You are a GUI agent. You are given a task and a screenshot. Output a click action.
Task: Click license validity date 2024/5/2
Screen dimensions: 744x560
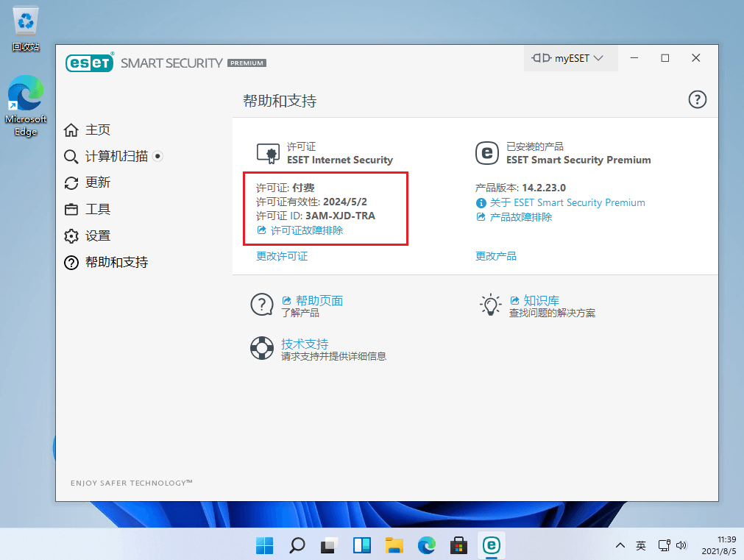coord(345,202)
